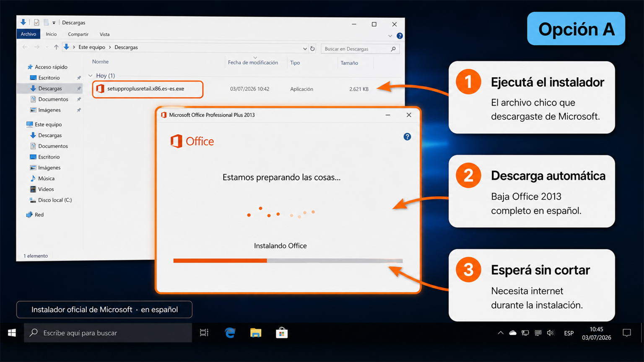644x362 pixels.
Task: Click the new folder quick access icon
Action: click(x=46, y=23)
